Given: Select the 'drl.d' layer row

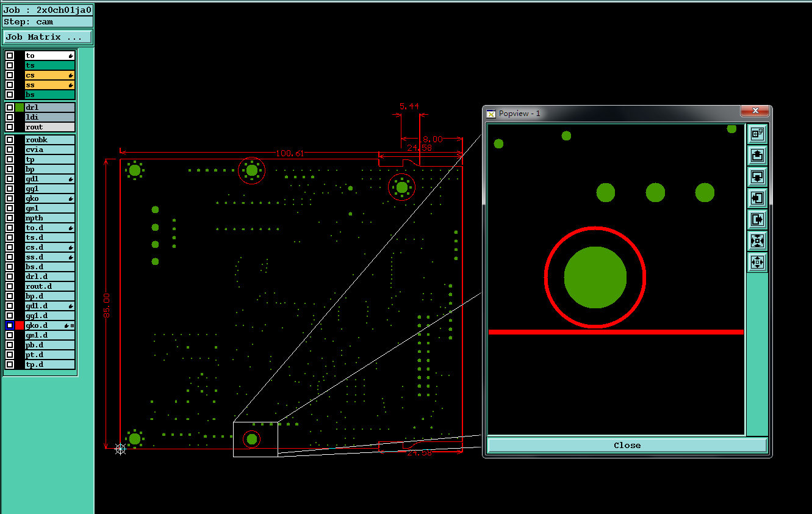Looking at the screenshot, I should coord(50,277).
